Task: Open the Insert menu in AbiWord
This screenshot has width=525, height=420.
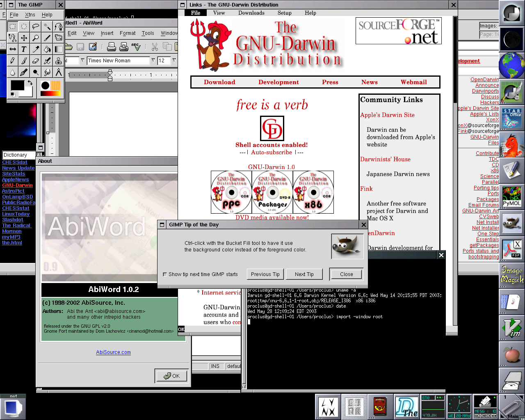Action: point(107,33)
